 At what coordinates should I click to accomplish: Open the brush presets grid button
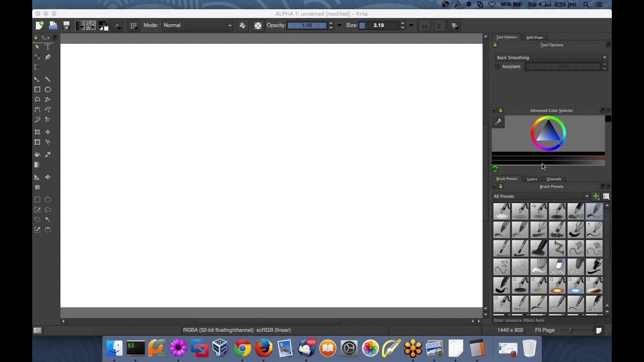[133, 26]
